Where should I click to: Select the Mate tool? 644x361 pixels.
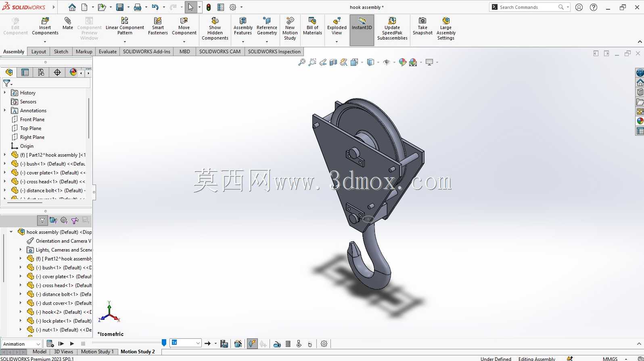(x=68, y=23)
